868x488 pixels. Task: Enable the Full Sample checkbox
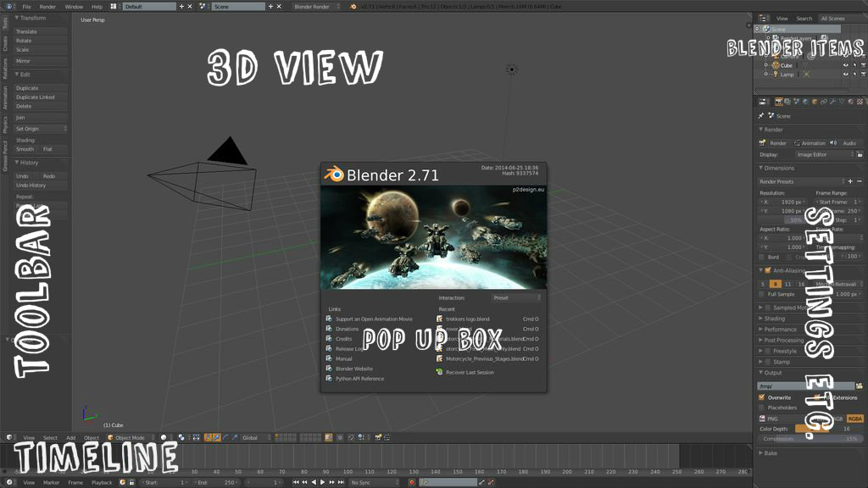pyautogui.click(x=762, y=294)
